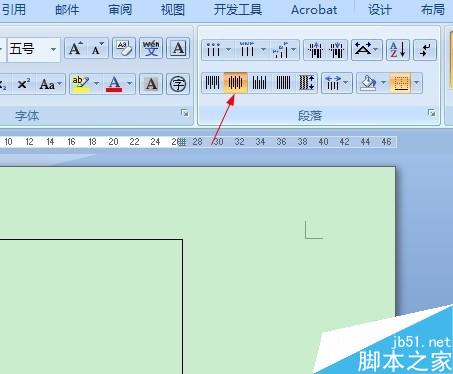The image size is (453, 374).
Task: Click the Sort A-Z icon
Action: point(398,50)
